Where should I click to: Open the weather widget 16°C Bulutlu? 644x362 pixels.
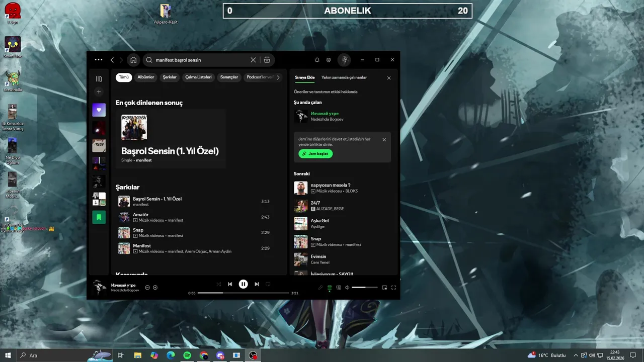point(547,355)
